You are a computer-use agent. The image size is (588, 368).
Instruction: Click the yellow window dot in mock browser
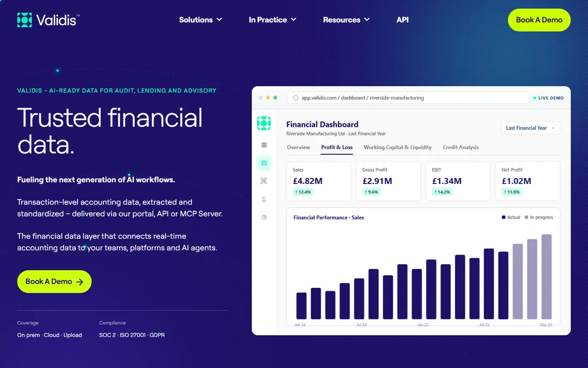(268, 97)
